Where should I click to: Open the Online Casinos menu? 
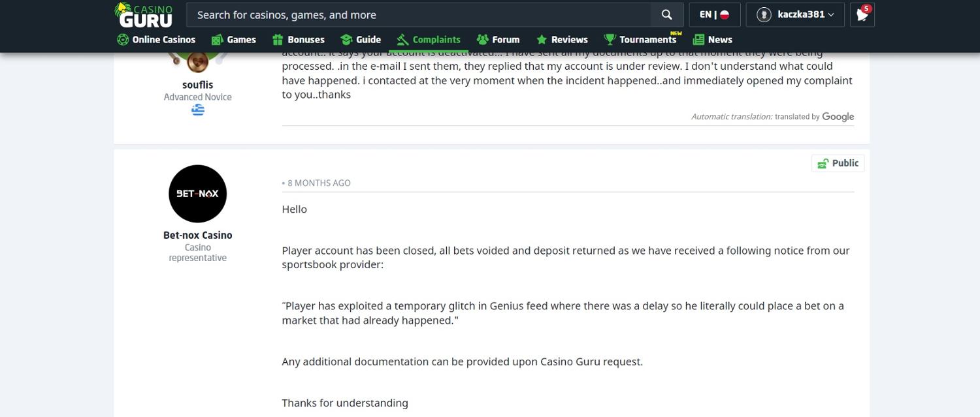[156, 40]
